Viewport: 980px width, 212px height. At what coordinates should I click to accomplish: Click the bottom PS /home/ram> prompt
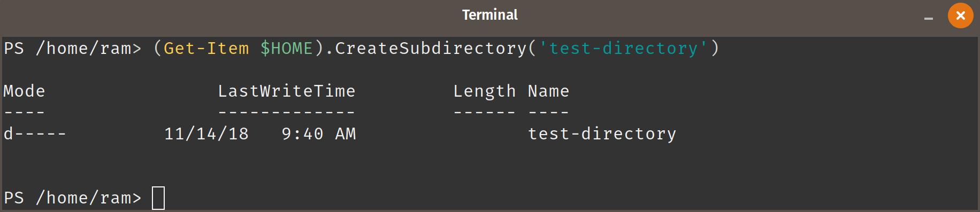[x=73, y=198]
